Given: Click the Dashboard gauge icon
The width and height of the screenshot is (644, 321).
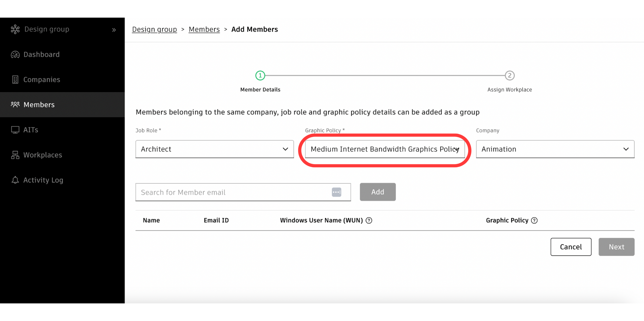Looking at the screenshot, I should point(15,55).
